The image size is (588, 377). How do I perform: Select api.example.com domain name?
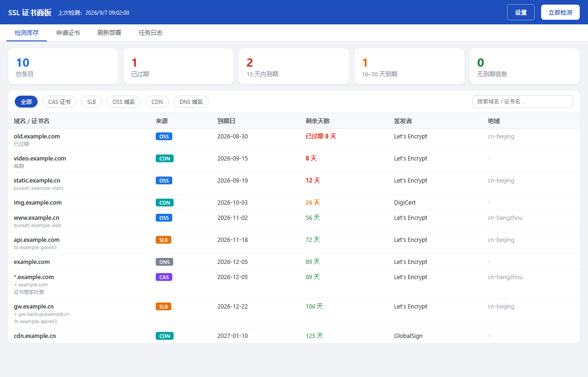pyautogui.click(x=37, y=240)
